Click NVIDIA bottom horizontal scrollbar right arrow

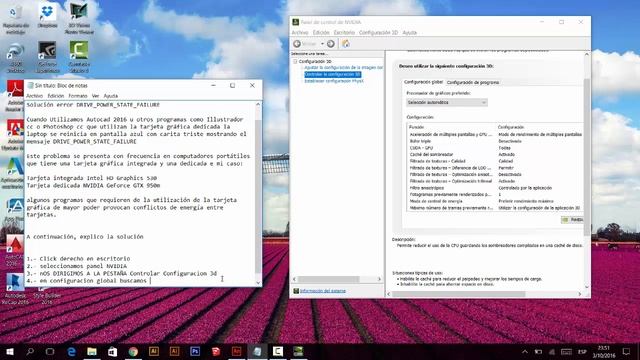(x=580, y=294)
